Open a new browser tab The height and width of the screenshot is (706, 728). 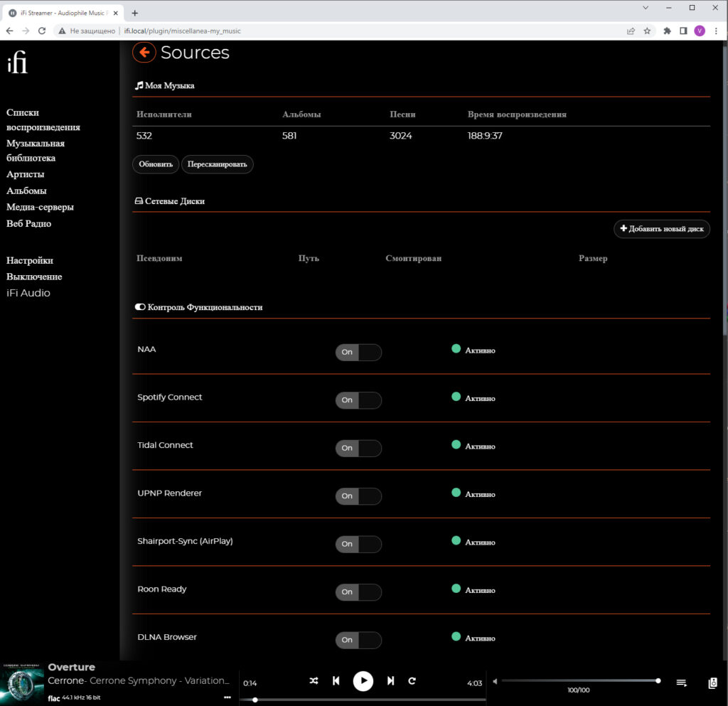pos(134,13)
